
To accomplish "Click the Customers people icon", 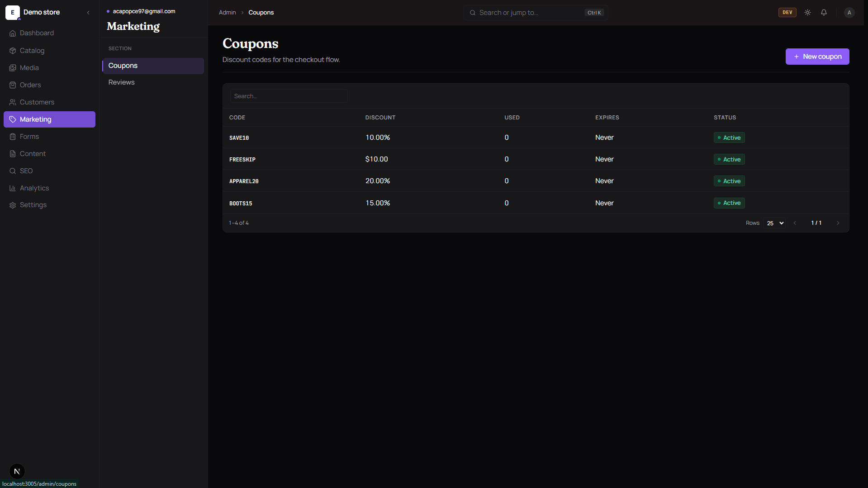I will 13,102.
